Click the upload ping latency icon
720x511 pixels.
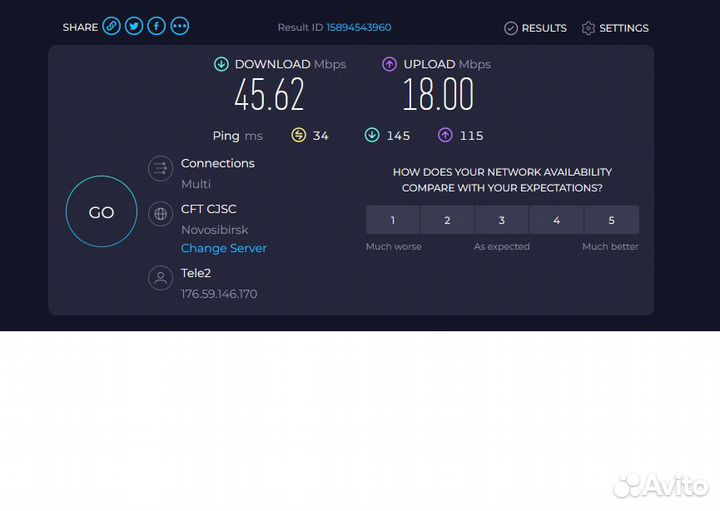[x=445, y=135]
